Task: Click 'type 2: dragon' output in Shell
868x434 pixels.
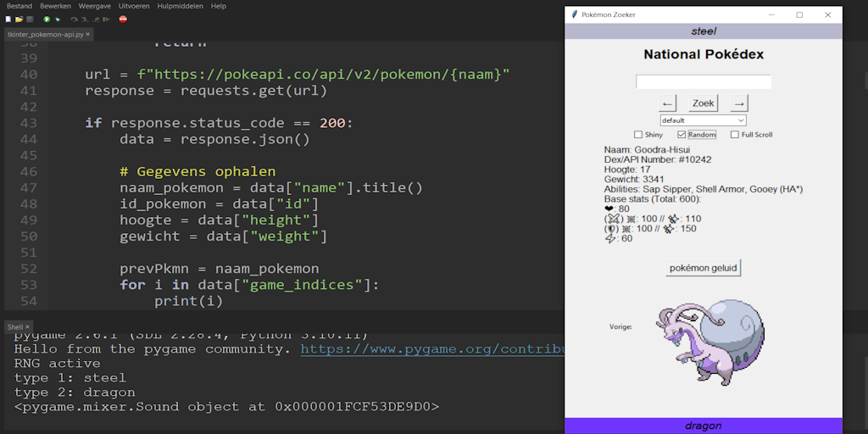Action: pyautogui.click(x=75, y=392)
